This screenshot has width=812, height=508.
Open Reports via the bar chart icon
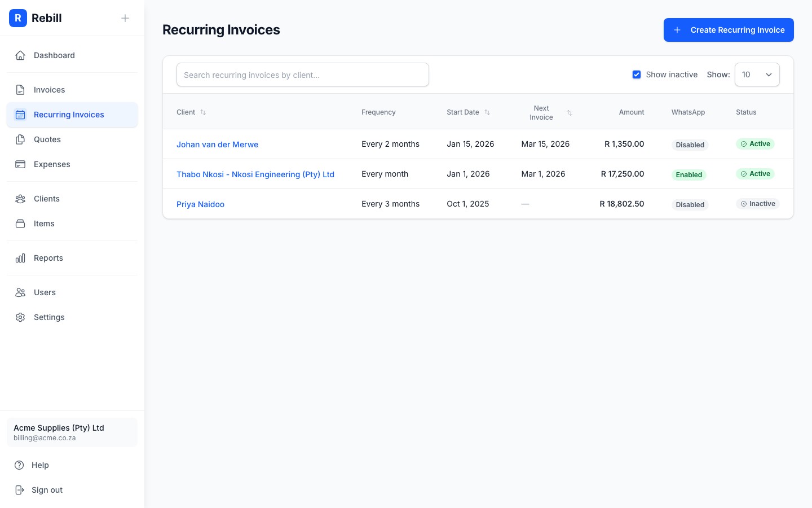coord(20,258)
